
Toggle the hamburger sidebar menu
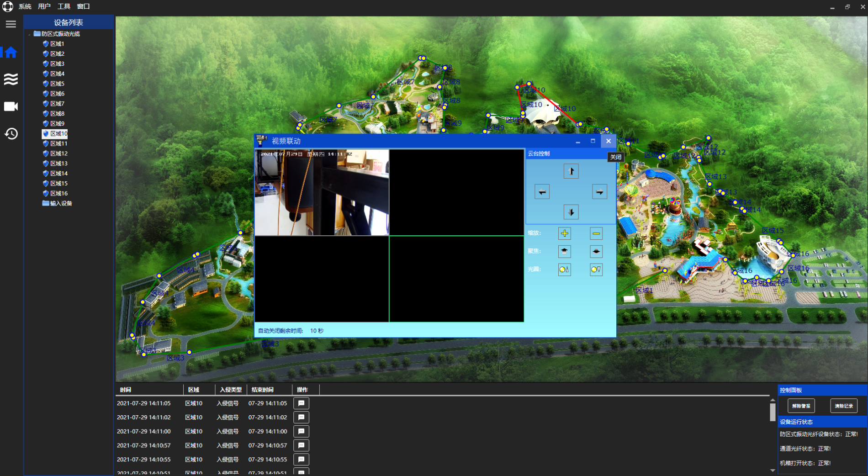[x=11, y=24]
